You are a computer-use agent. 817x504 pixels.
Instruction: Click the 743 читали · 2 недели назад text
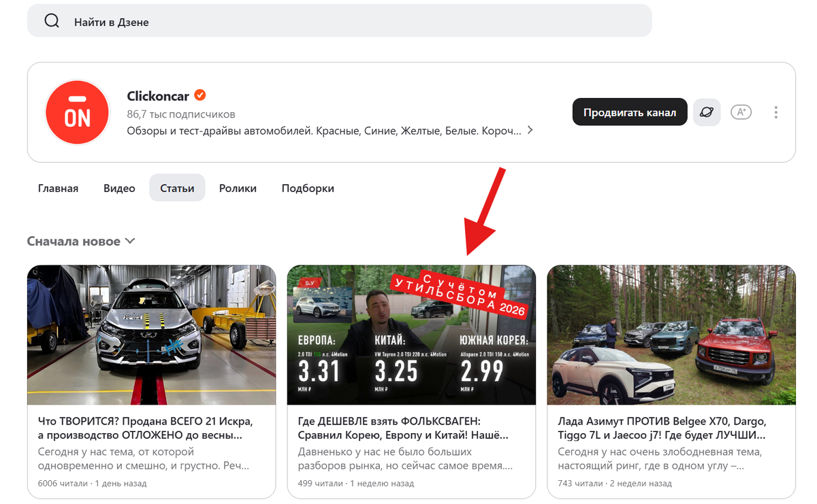(x=615, y=484)
